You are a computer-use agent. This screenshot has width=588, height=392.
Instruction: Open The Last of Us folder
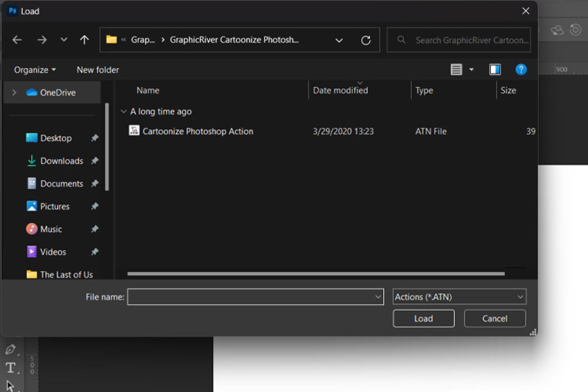(x=66, y=274)
